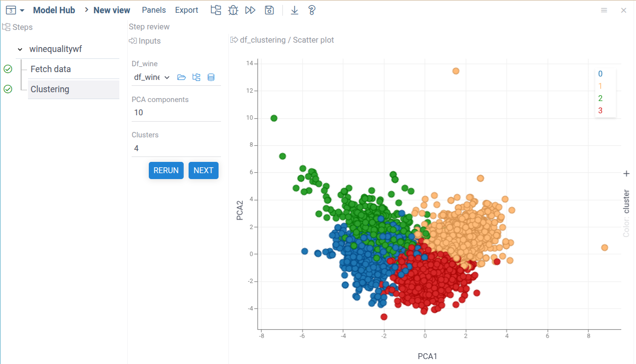The width and height of the screenshot is (636, 364).
Task: Click the workflow tree icon in toolbar
Action: coord(215,10)
